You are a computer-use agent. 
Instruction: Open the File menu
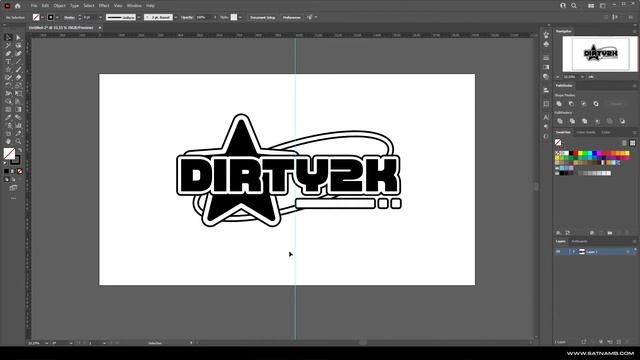click(34, 6)
